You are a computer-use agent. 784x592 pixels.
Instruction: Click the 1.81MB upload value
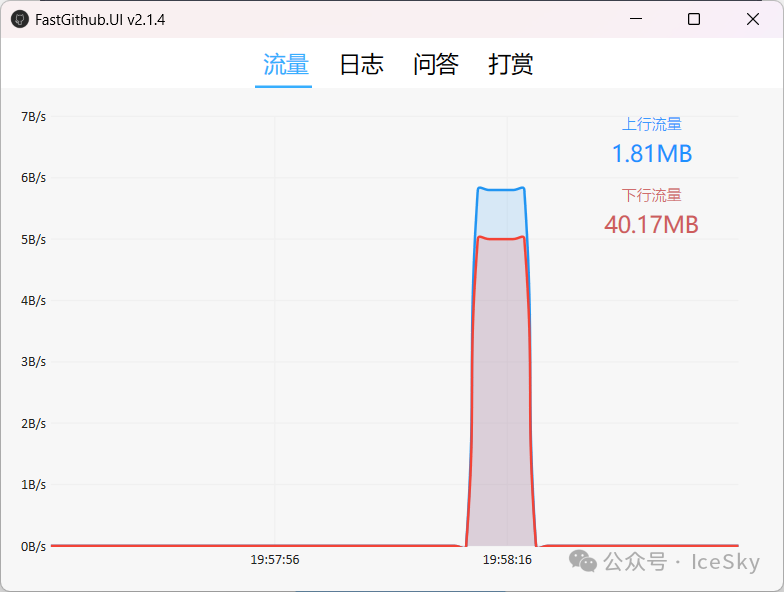(x=652, y=154)
